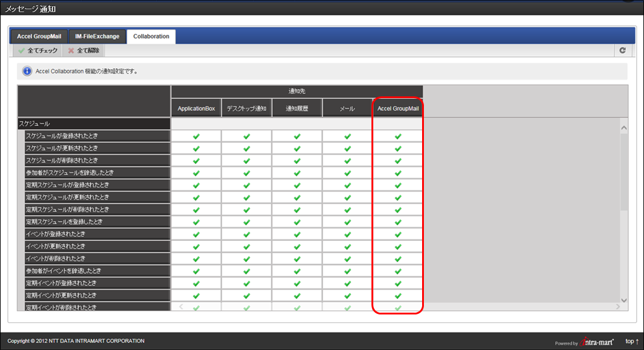Screen dimensions: 644x350
Task: Click the vertical scrollbar down arrow
Action: [624, 299]
